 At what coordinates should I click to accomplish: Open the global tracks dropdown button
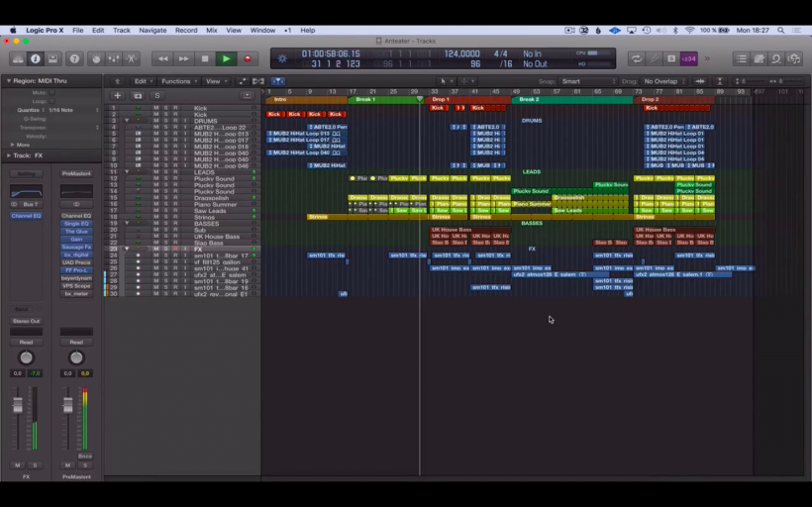click(247, 95)
